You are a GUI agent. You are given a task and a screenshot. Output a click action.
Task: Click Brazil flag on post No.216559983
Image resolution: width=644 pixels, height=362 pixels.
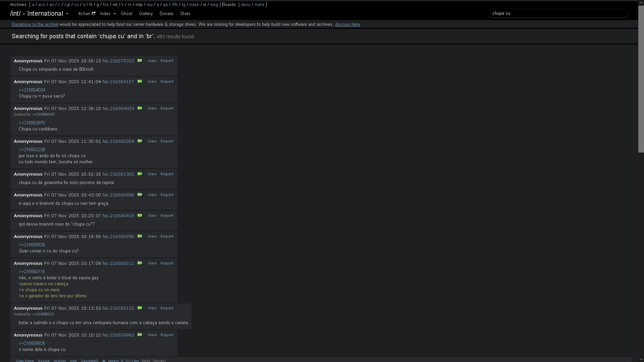[140, 335]
